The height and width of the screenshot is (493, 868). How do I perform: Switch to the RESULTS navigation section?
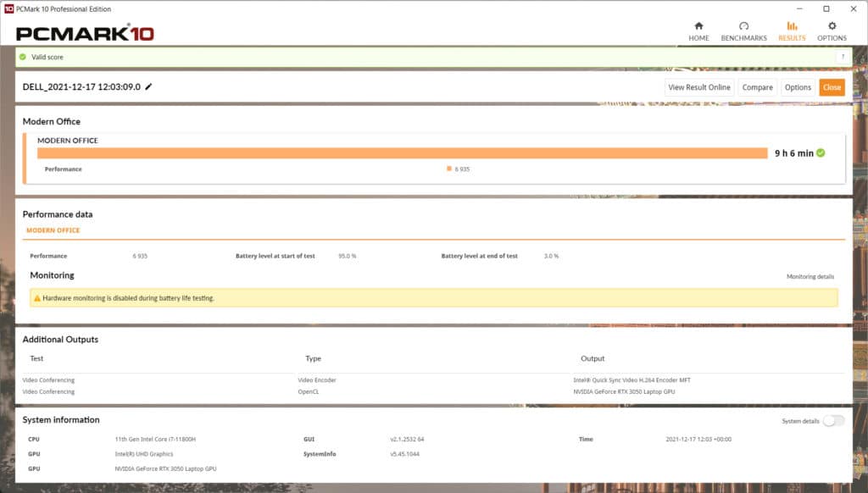[x=792, y=31]
